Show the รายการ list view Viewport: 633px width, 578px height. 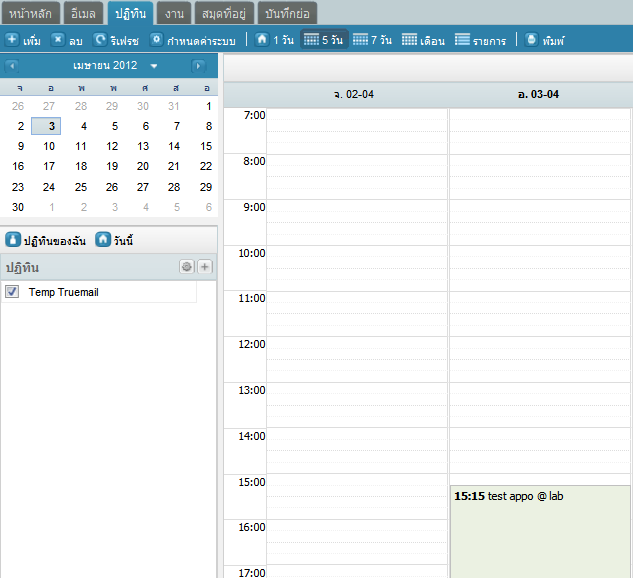(480, 40)
